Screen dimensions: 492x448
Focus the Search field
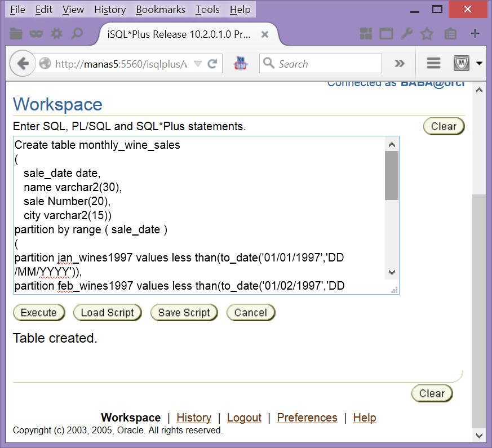click(320, 64)
